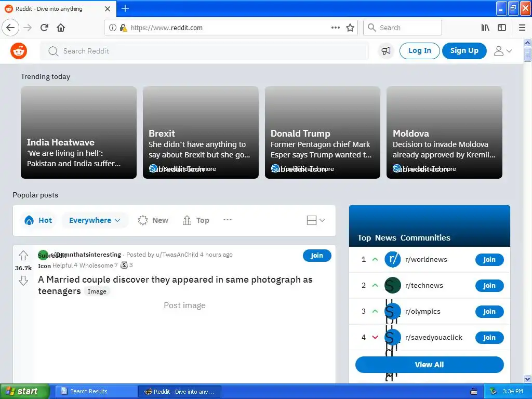The height and width of the screenshot is (399, 532).
Task: Open the married couple post title
Action: pos(175,285)
